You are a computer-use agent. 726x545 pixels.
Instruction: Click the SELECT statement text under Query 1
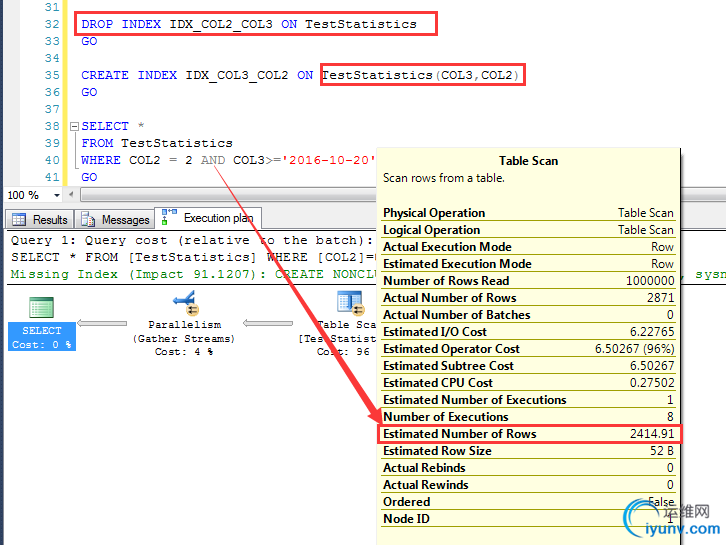coord(194,257)
